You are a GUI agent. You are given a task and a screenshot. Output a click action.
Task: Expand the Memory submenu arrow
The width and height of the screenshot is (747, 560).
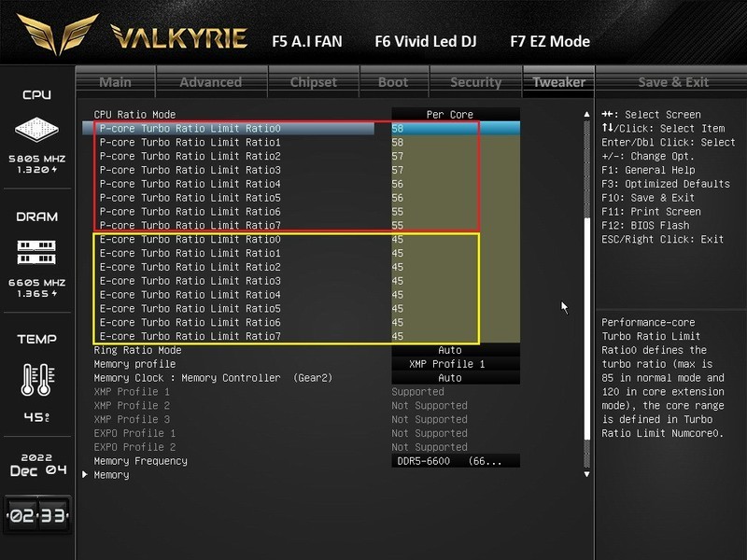point(86,475)
